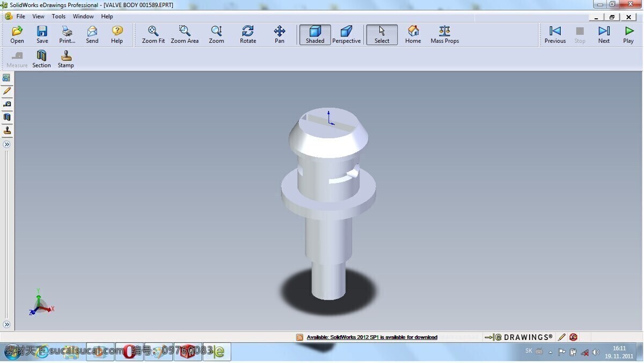Click the Send toolbar icon
This screenshot has width=644, height=363.
tap(92, 34)
